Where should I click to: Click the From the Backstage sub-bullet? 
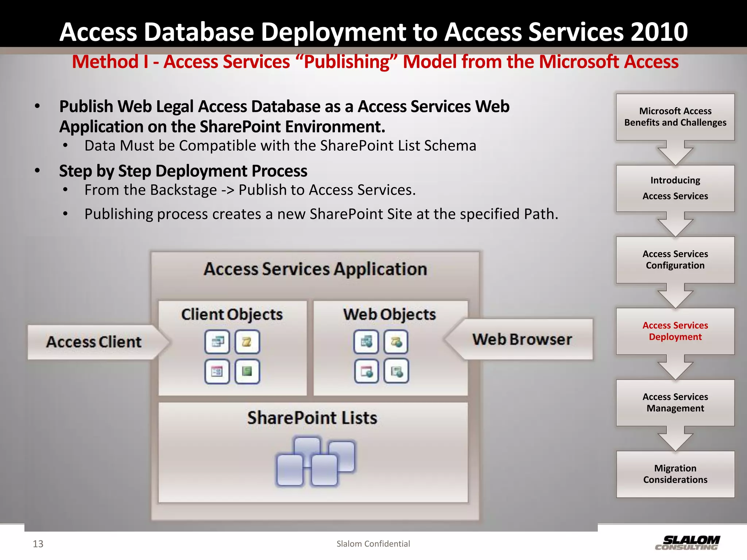[x=250, y=190]
